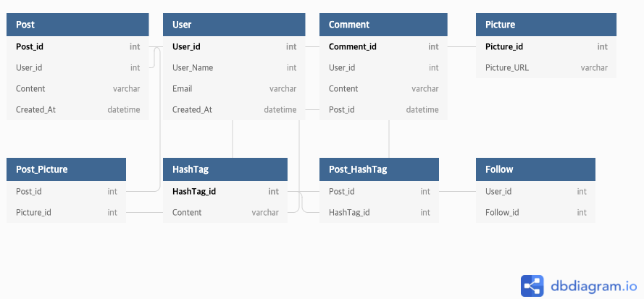Click the dbdiagram.io share logo icon

[x=532, y=286]
